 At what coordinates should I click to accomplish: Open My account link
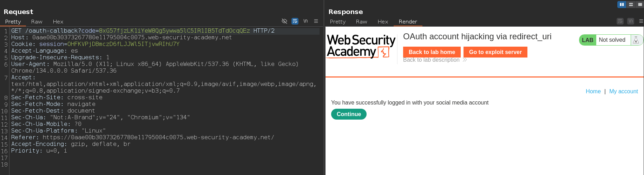click(623, 92)
